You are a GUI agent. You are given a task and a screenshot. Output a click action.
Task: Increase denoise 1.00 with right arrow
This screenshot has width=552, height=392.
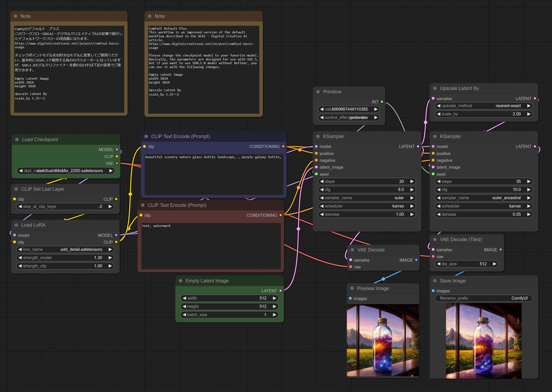coord(412,214)
